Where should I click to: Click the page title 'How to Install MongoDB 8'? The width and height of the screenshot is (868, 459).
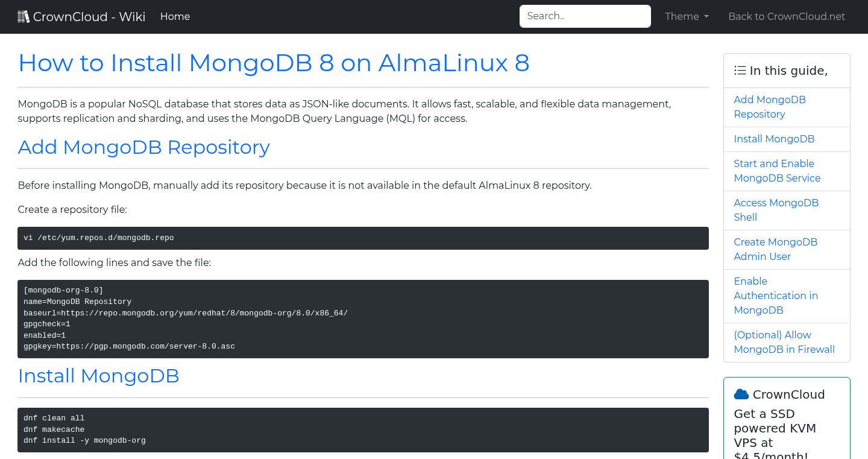pyautogui.click(x=274, y=63)
